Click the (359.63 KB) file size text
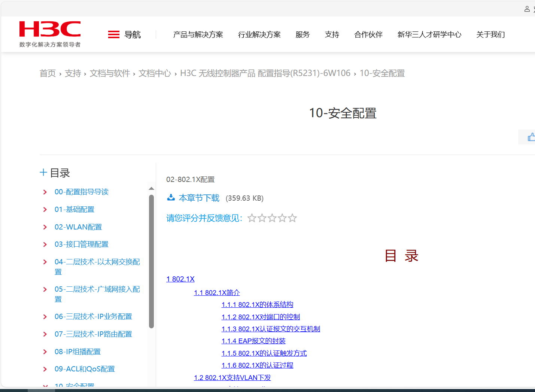The image size is (535, 392). pyautogui.click(x=244, y=198)
